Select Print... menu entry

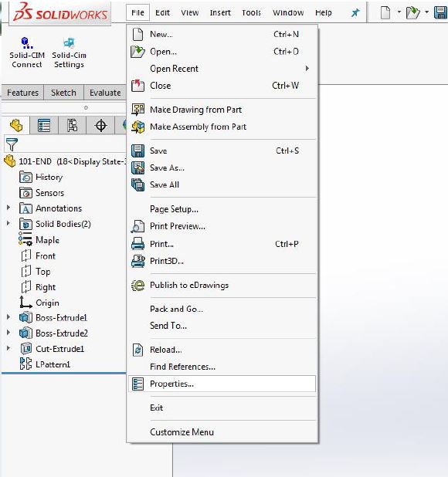pos(222,244)
